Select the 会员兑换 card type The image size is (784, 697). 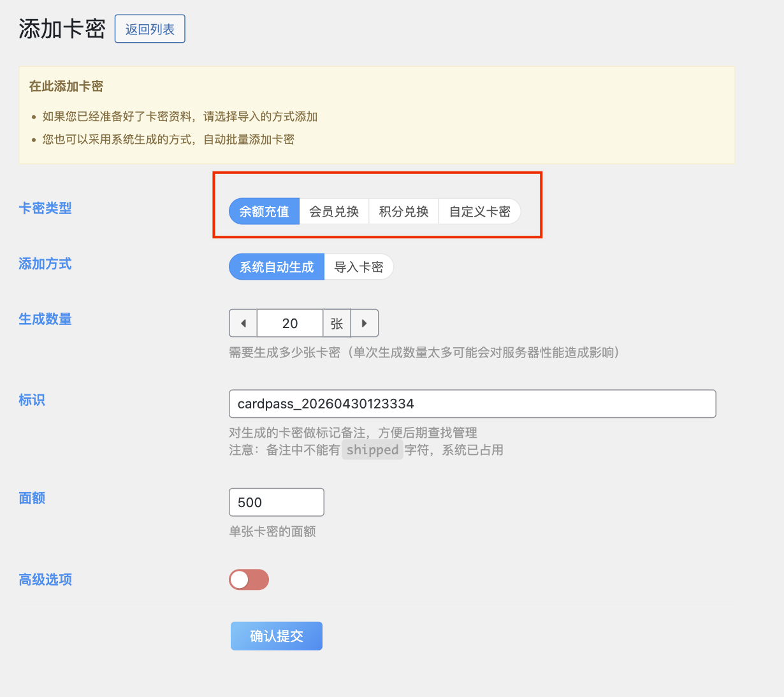334,211
